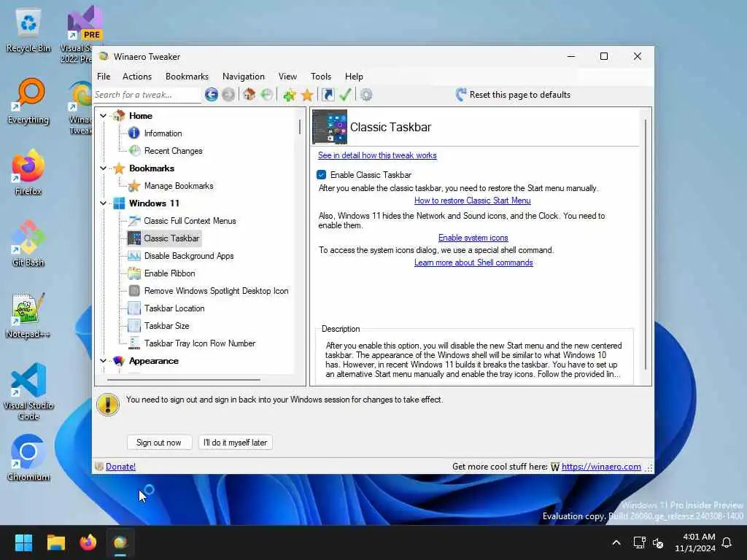Select the Git Bash desktop shortcut
747x560 pixels.
pyautogui.click(x=28, y=244)
